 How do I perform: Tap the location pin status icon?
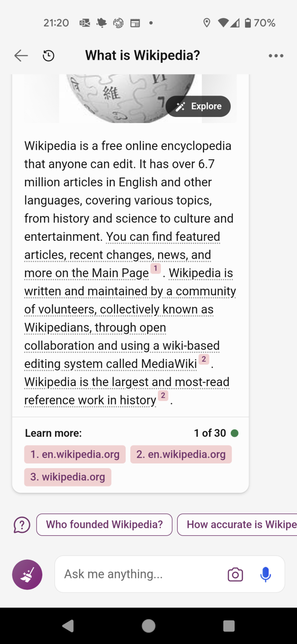[207, 23]
